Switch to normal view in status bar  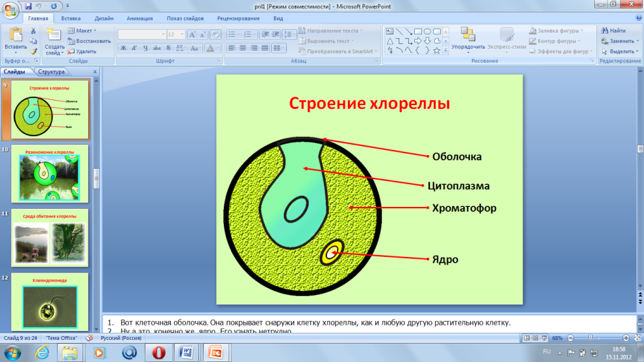click(x=526, y=339)
